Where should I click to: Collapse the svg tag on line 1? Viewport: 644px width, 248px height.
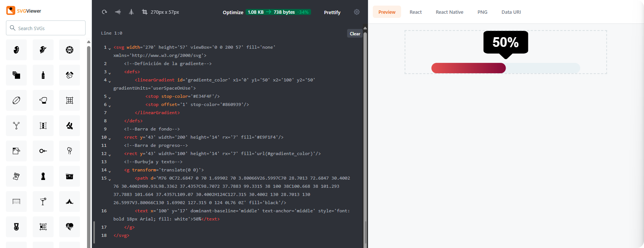109,48
